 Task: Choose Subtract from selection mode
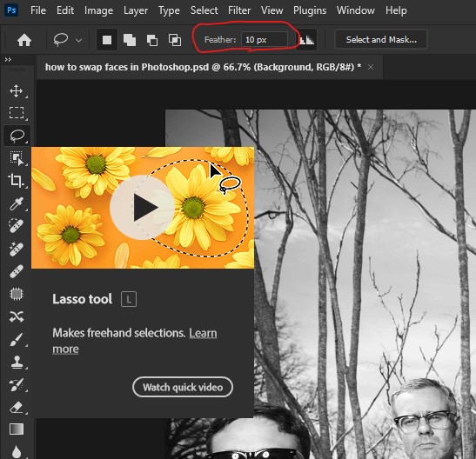[x=152, y=40]
